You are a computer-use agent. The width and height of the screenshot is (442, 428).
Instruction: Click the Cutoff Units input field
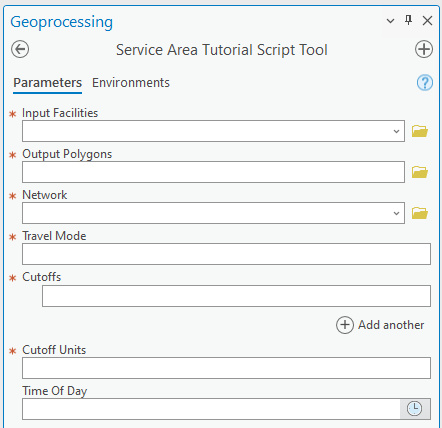pyautogui.click(x=226, y=368)
